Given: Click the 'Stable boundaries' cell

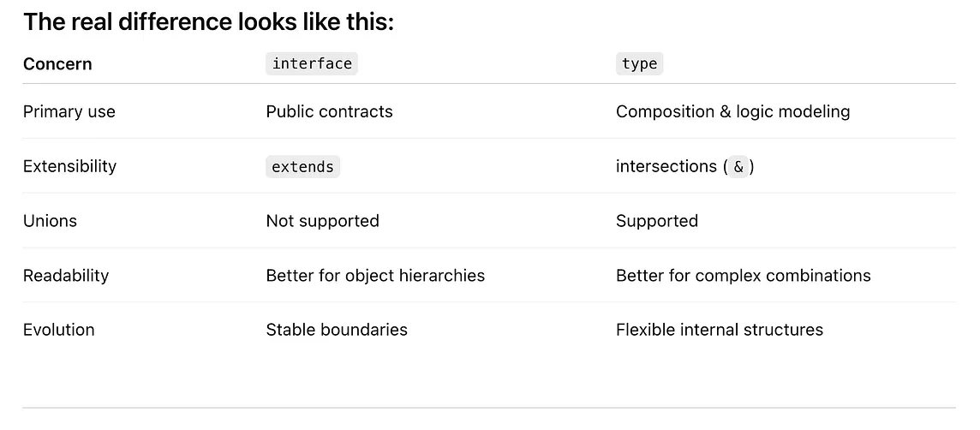Looking at the screenshot, I should coord(337,330).
